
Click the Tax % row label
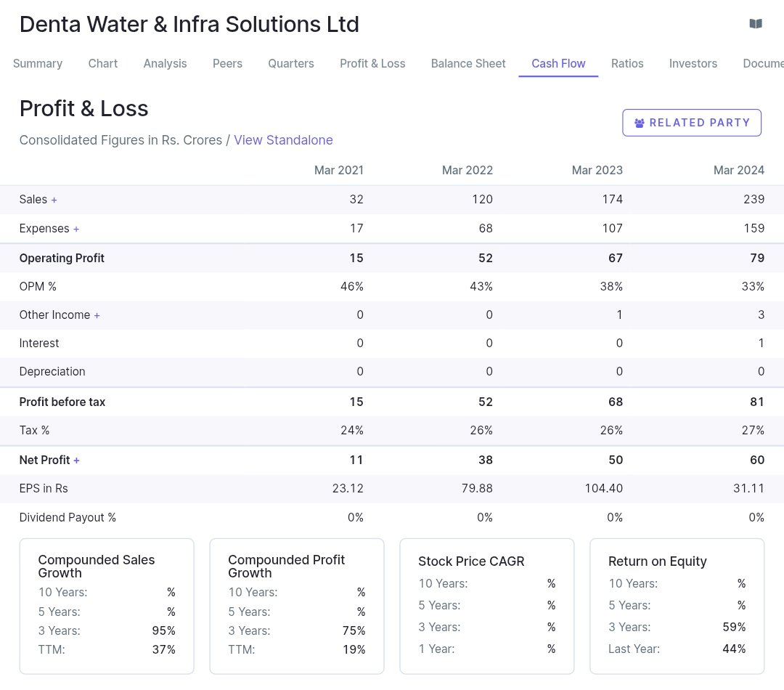click(x=34, y=430)
